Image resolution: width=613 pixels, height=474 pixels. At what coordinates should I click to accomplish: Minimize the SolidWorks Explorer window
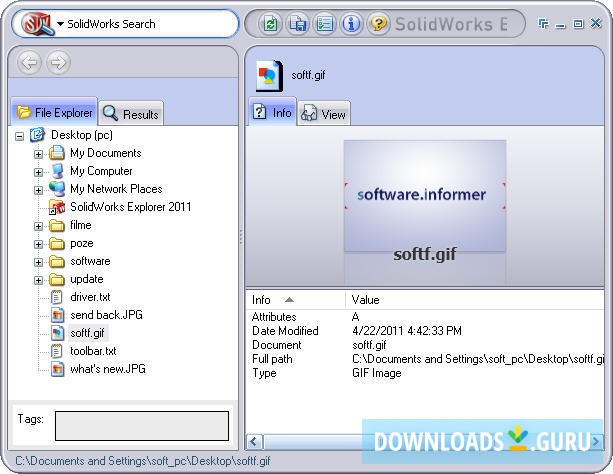pos(561,25)
